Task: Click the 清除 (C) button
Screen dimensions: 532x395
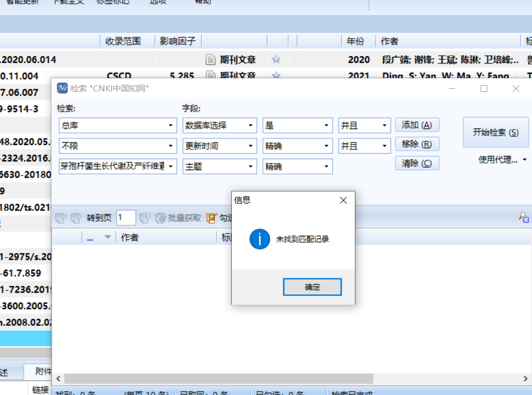Action: 417,163
